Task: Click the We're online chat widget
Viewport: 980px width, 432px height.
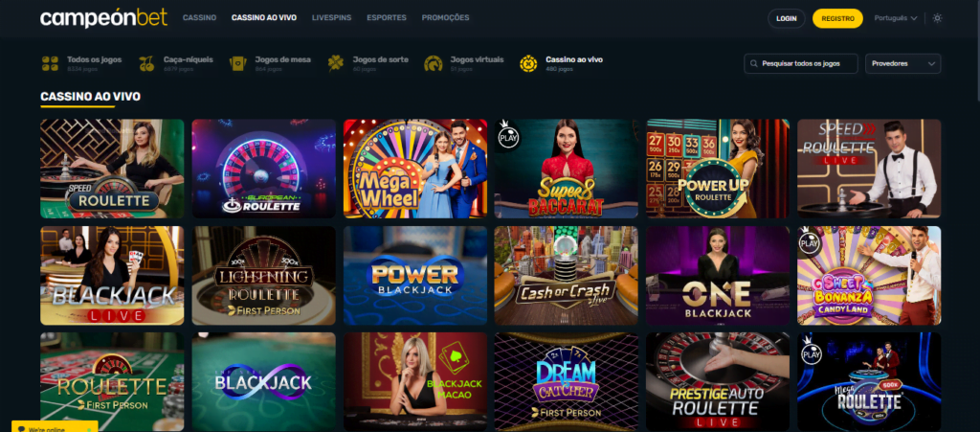Action: (x=54, y=427)
